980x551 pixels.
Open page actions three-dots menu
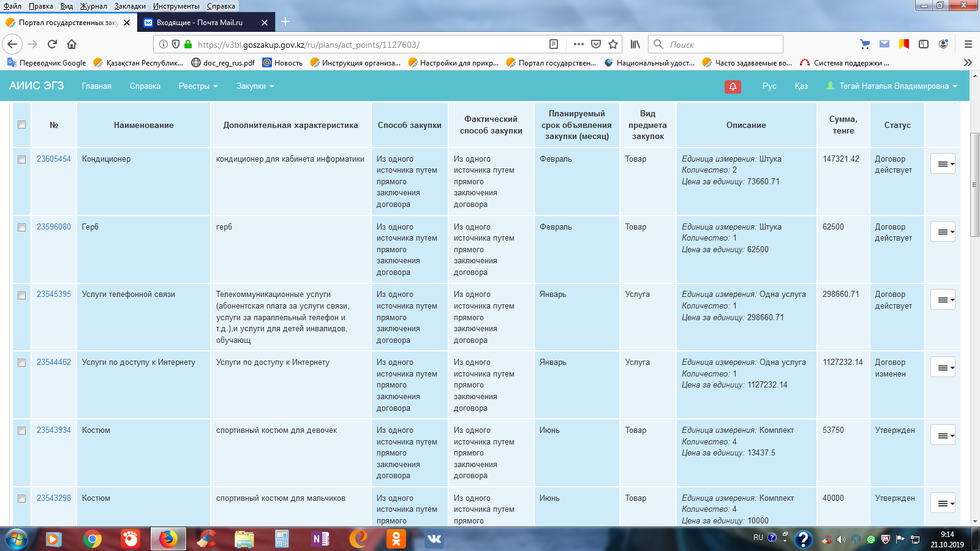tap(578, 44)
